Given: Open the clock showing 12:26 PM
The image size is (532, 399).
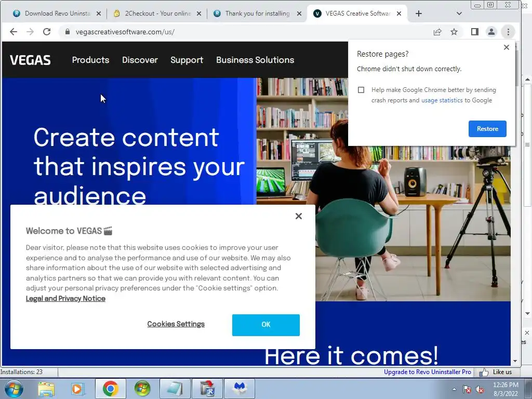Looking at the screenshot, I should pyautogui.click(x=506, y=389).
